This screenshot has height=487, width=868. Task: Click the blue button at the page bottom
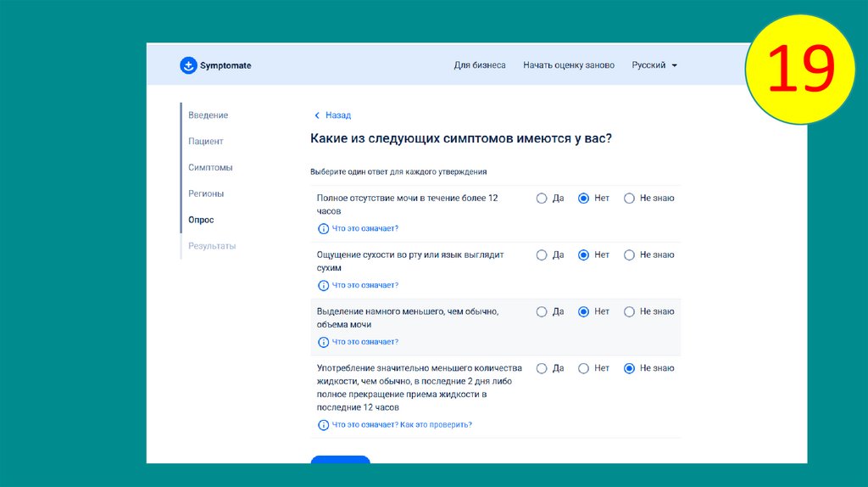[341, 459]
